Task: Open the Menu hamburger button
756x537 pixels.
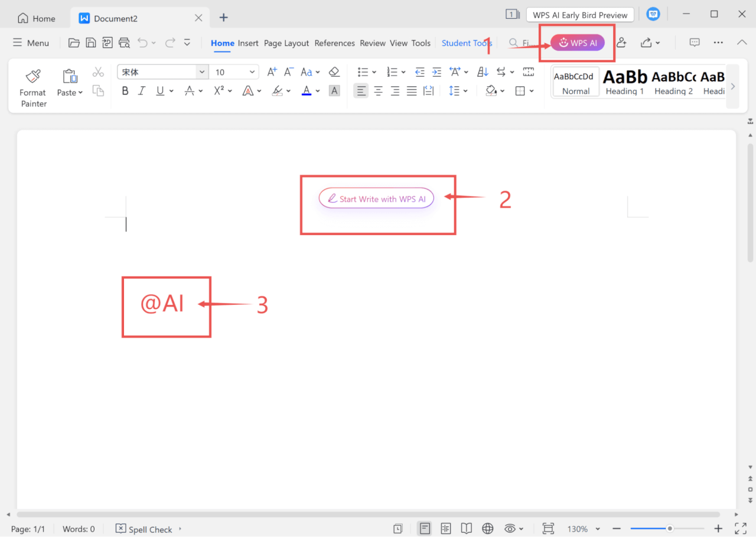Action: point(31,43)
